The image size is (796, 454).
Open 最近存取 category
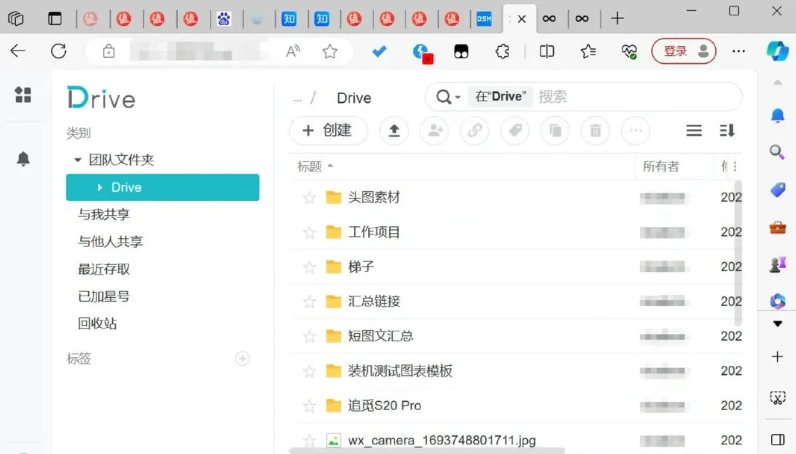(x=104, y=269)
